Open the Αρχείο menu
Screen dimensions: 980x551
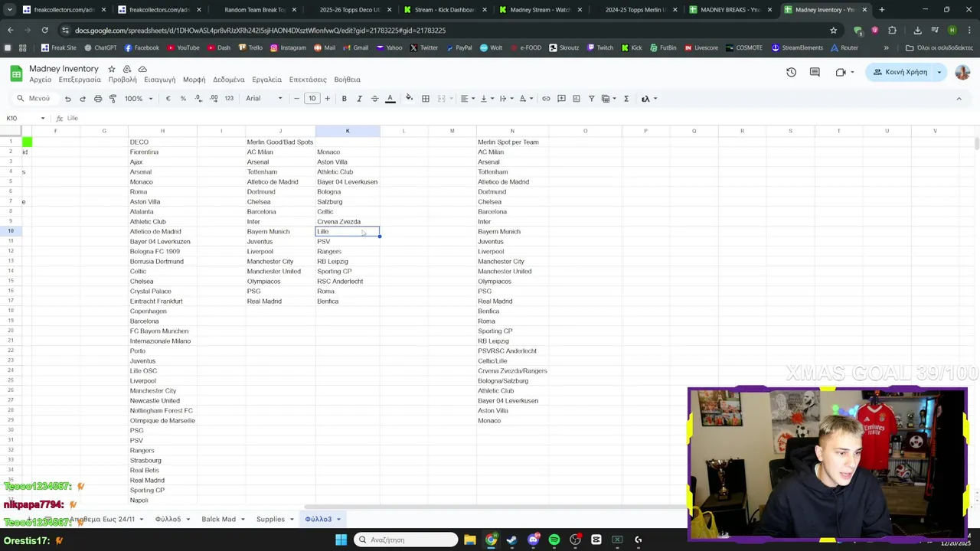[40, 80]
